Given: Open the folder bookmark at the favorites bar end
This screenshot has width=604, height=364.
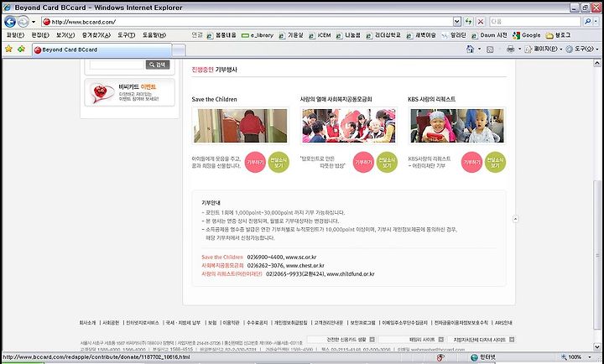Looking at the screenshot, I should click(558, 35).
